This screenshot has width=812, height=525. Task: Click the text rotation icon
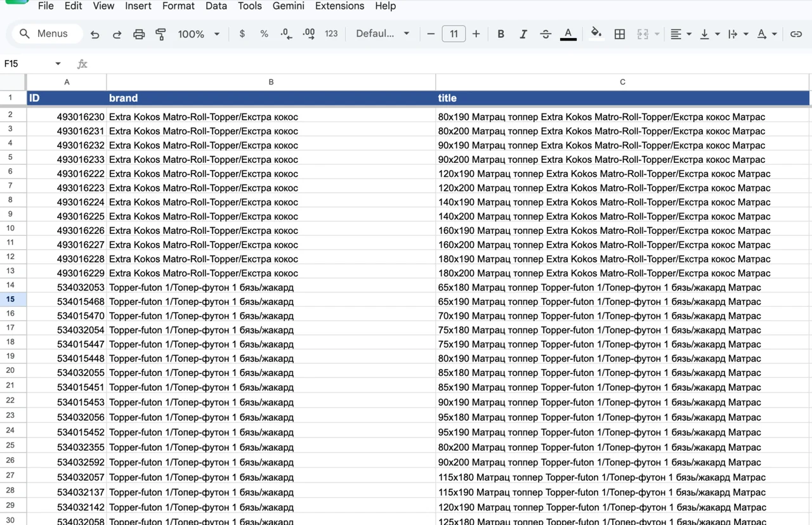coord(762,34)
